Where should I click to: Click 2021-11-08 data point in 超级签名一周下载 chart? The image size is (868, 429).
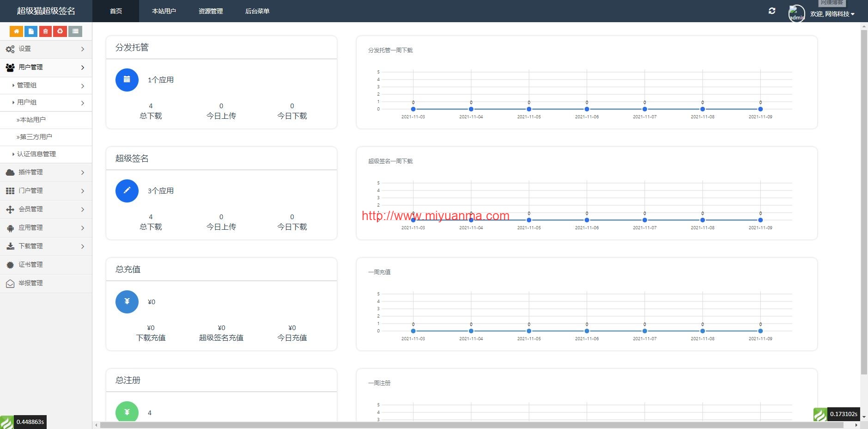click(703, 220)
